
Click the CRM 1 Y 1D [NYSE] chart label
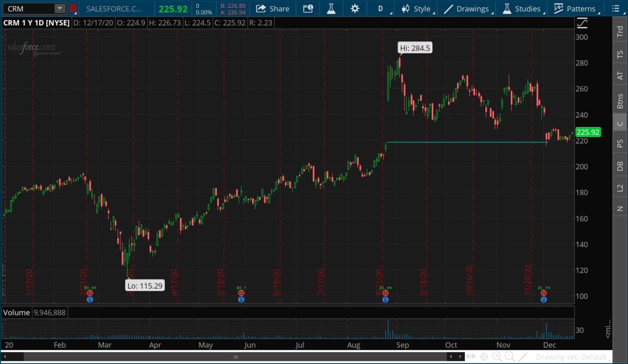coord(36,23)
